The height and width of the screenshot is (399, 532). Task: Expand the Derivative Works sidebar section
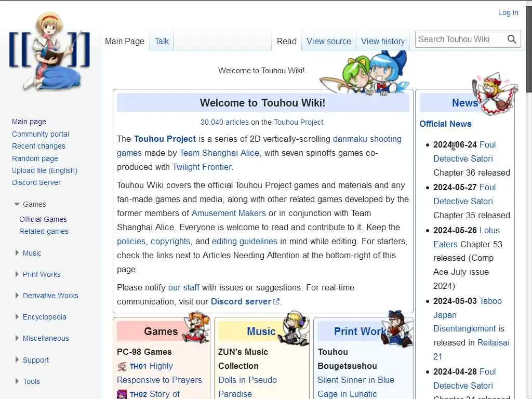[x=17, y=296]
